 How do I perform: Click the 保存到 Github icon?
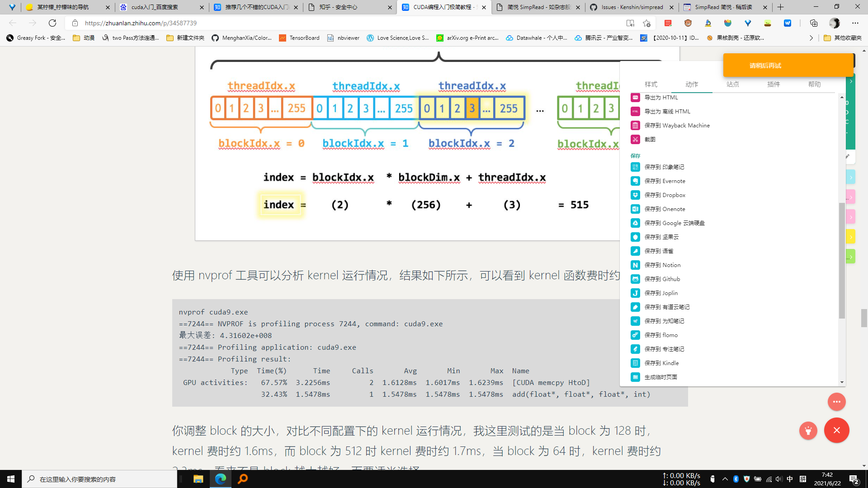635,279
